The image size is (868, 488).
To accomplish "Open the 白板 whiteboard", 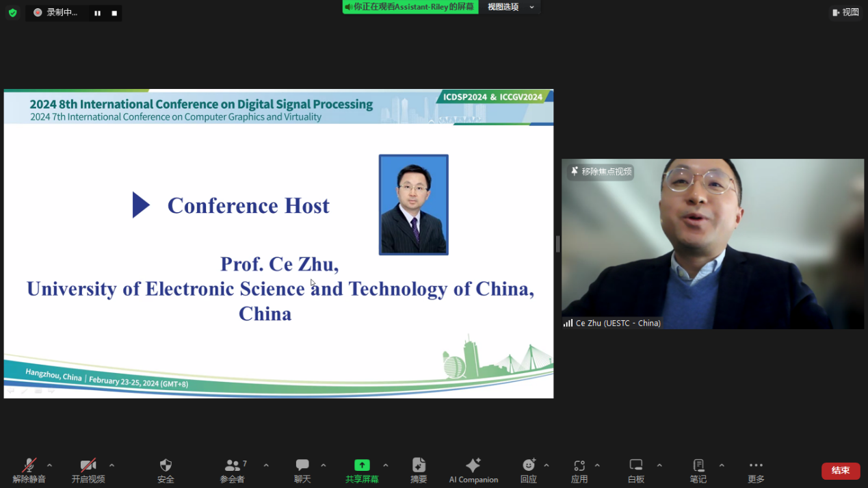I will 636,471.
